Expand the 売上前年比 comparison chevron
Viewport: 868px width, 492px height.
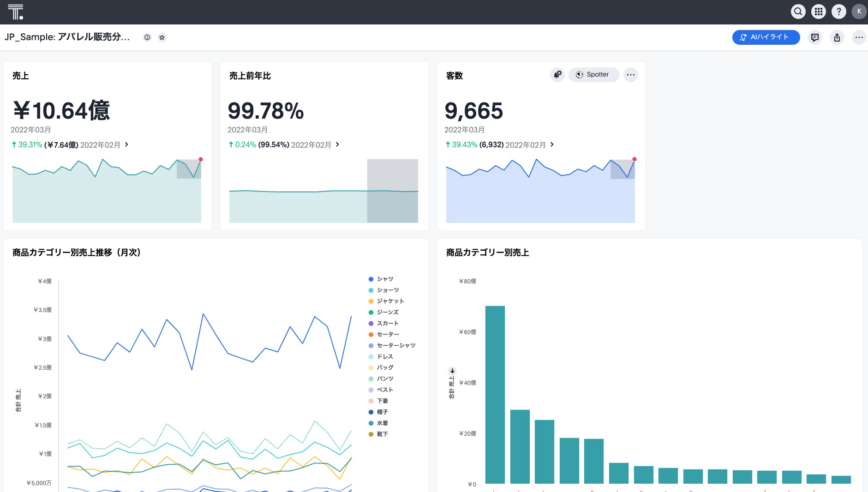click(x=337, y=145)
